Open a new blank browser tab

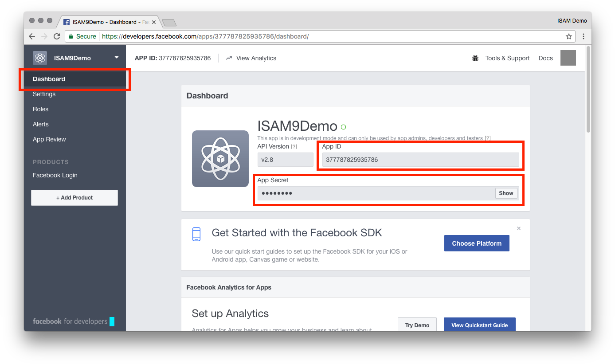[169, 22]
